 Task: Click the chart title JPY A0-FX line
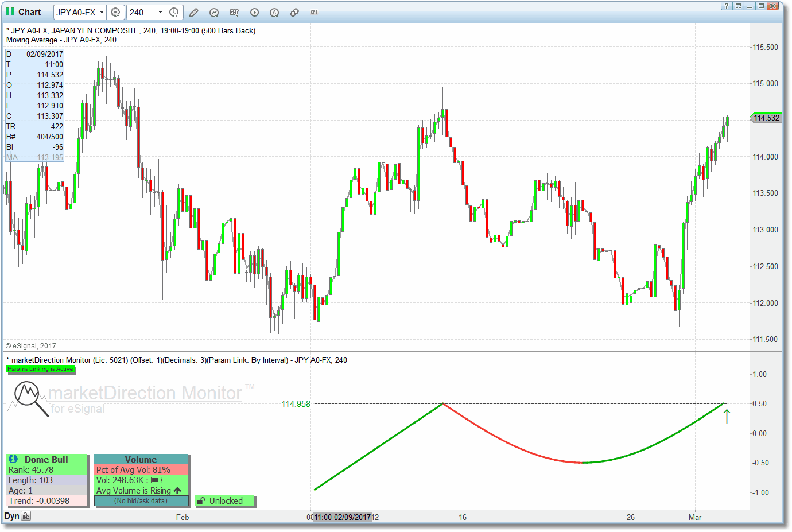tap(131, 30)
